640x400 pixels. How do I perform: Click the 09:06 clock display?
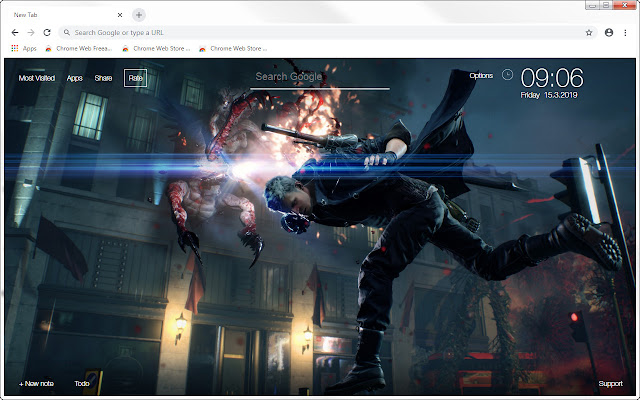click(x=552, y=78)
